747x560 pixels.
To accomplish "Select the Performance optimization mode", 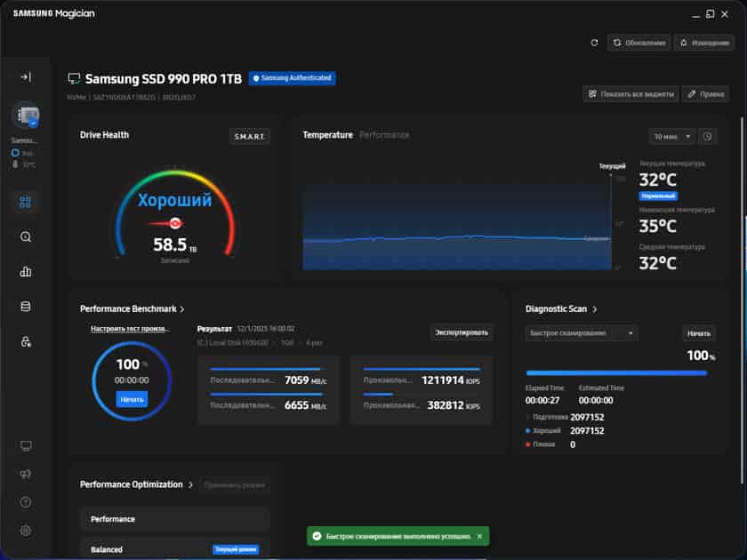I will click(x=175, y=519).
